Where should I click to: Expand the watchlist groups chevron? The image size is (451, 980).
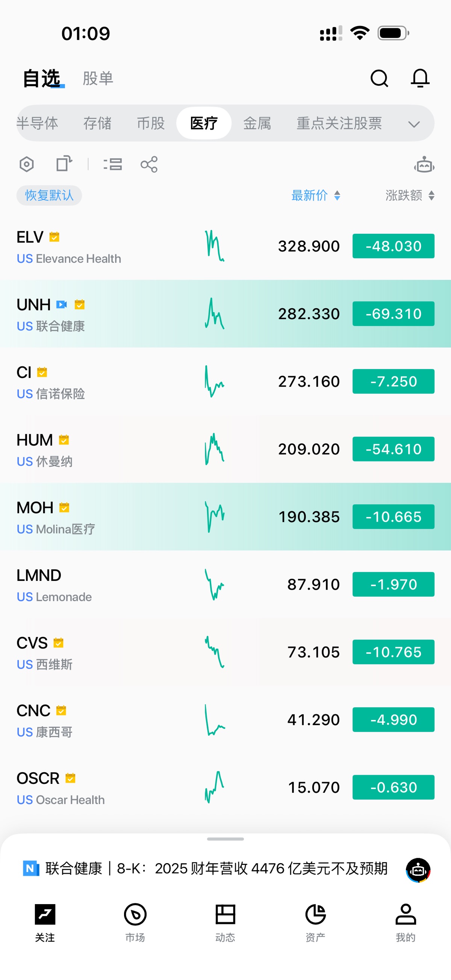414,124
